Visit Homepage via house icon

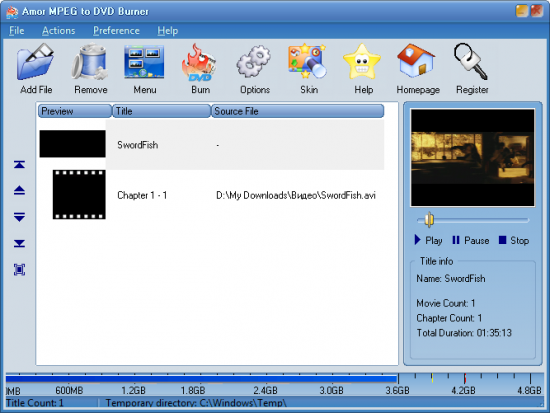tap(416, 61)
